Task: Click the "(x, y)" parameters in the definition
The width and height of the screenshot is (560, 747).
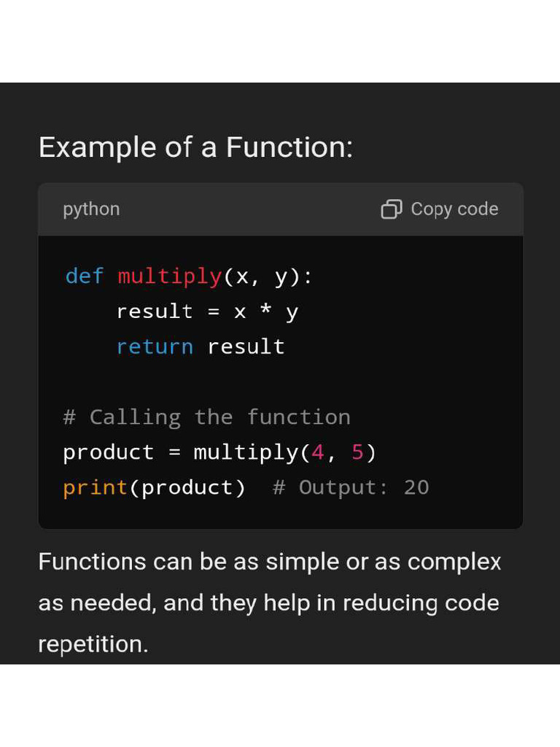Action: click(263, 276)
